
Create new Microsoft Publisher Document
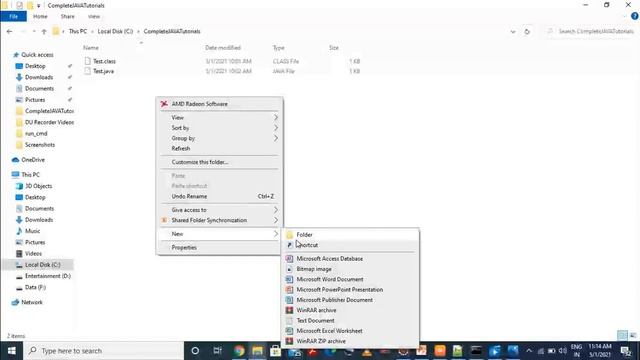click(x=350, y=300)
